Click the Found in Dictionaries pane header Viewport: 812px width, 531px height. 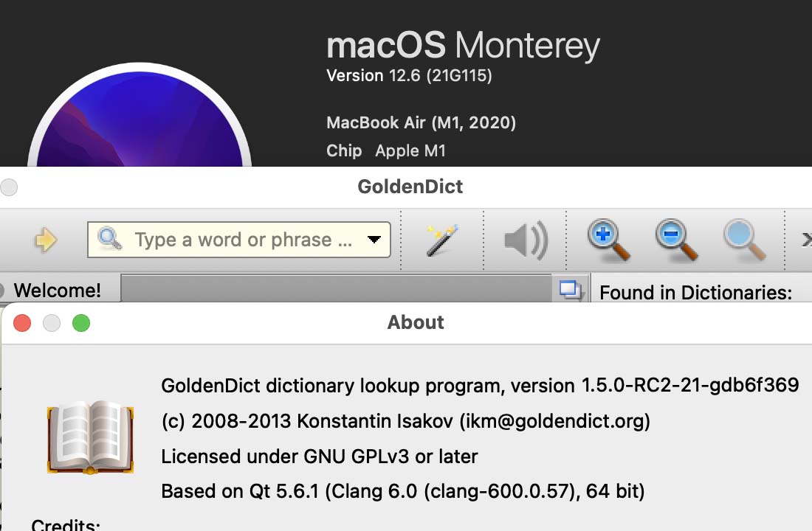(695, 293)
